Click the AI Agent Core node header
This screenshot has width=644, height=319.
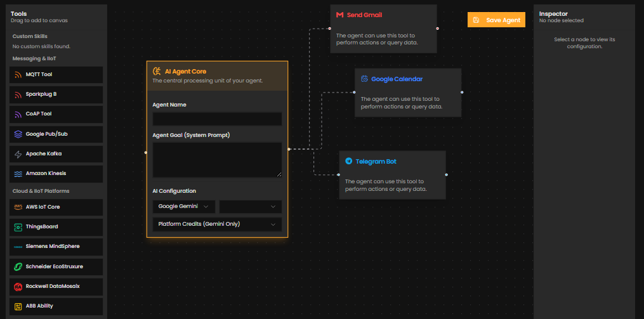click(x=217, y=75)
